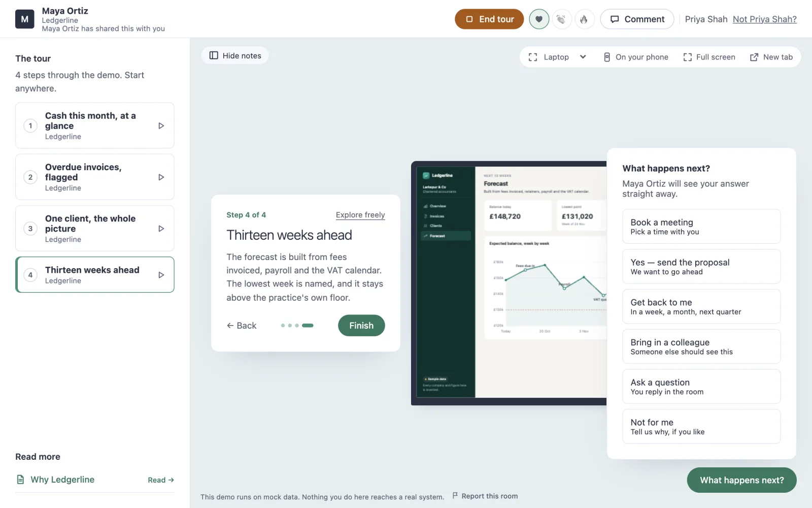
Task: Open the Laptop device size dropdown
Action: [x=557, y=57]
